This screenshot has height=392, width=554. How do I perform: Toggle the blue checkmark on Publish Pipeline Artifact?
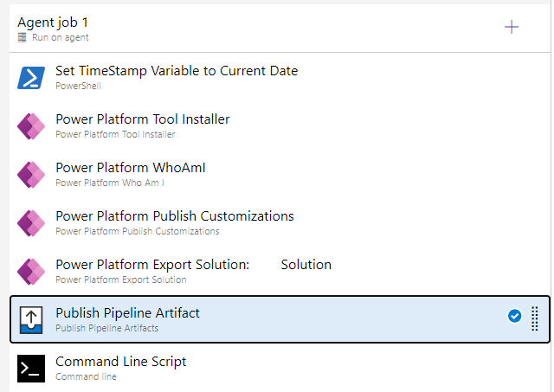pyautogui.click(x=514, y=317)
